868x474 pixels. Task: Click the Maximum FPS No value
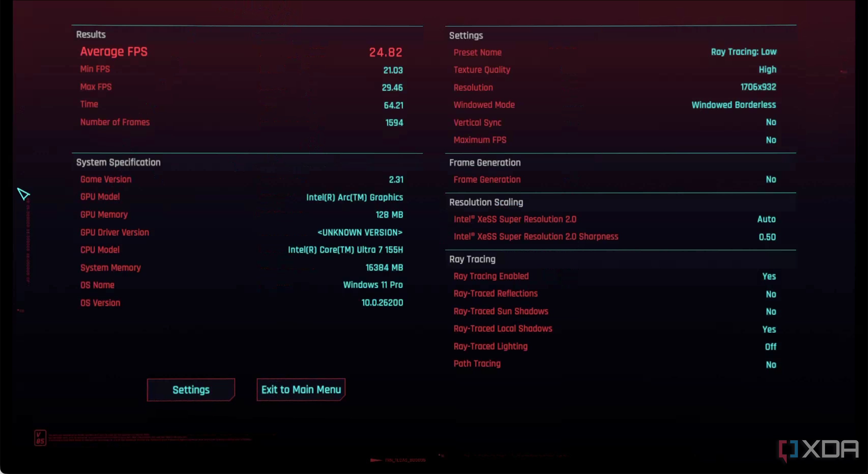tap(771, 140)
